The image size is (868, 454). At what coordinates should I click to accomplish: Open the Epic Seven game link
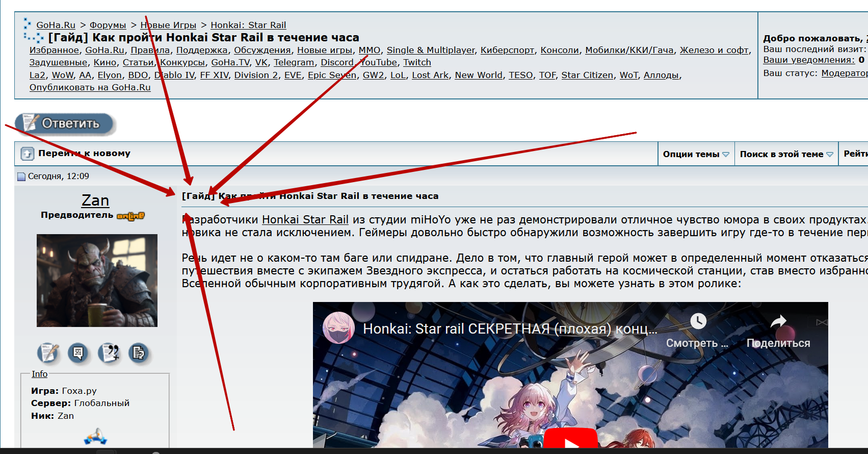click(332, 75)
